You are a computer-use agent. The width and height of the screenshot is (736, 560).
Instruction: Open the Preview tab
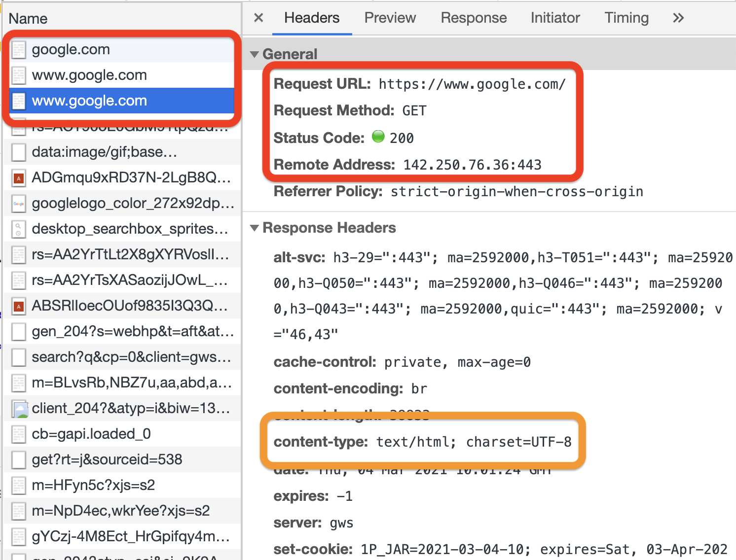point(390,18)
